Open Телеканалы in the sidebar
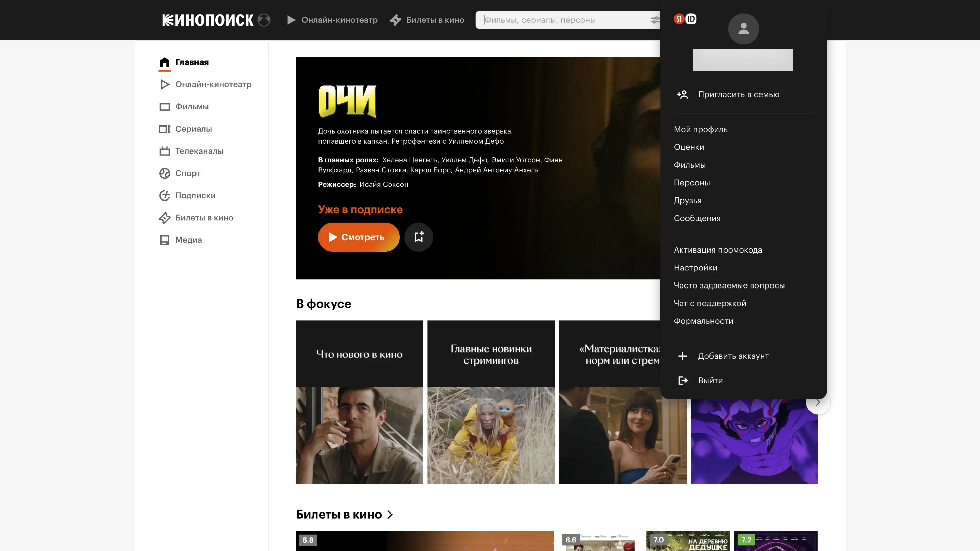 (199, 151)
